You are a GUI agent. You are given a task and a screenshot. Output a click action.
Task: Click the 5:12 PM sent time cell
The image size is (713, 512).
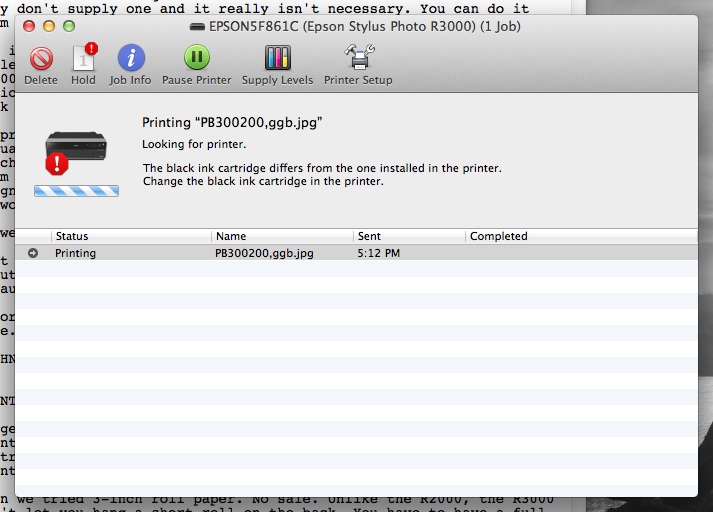click(378, 253)
